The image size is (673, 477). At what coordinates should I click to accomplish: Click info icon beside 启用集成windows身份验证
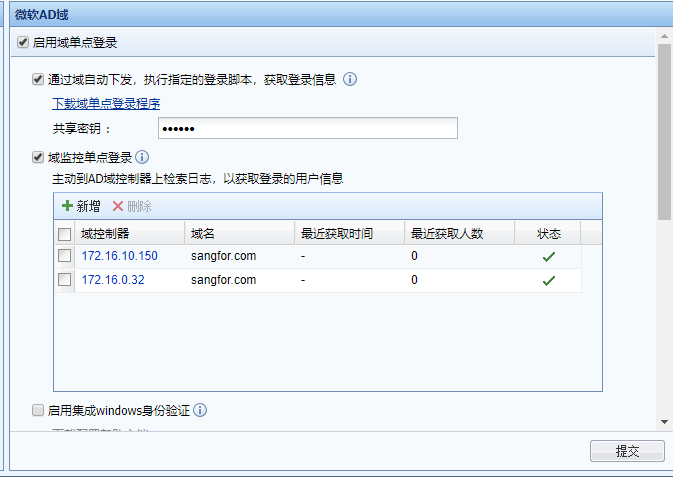(x=200, y=410)
